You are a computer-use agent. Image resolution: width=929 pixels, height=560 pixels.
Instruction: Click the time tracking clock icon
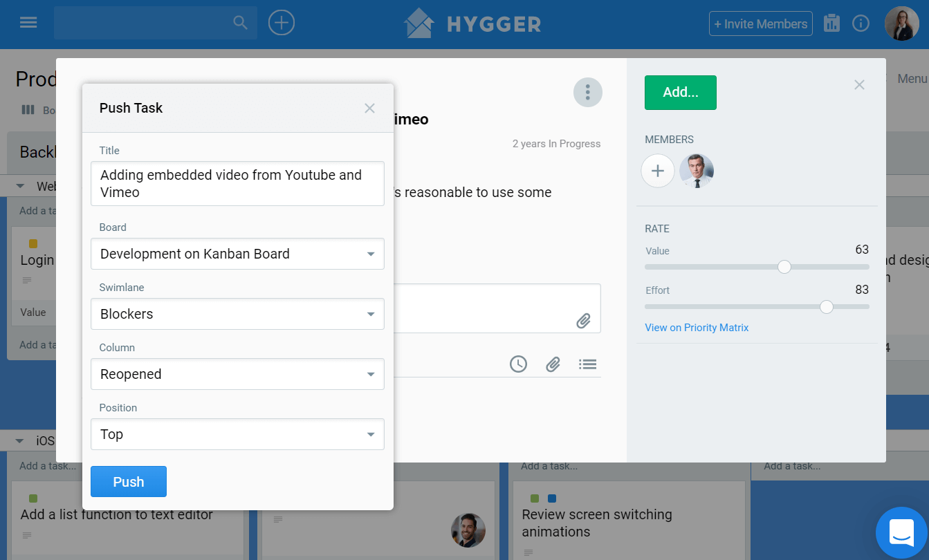[x=518, y=364]
